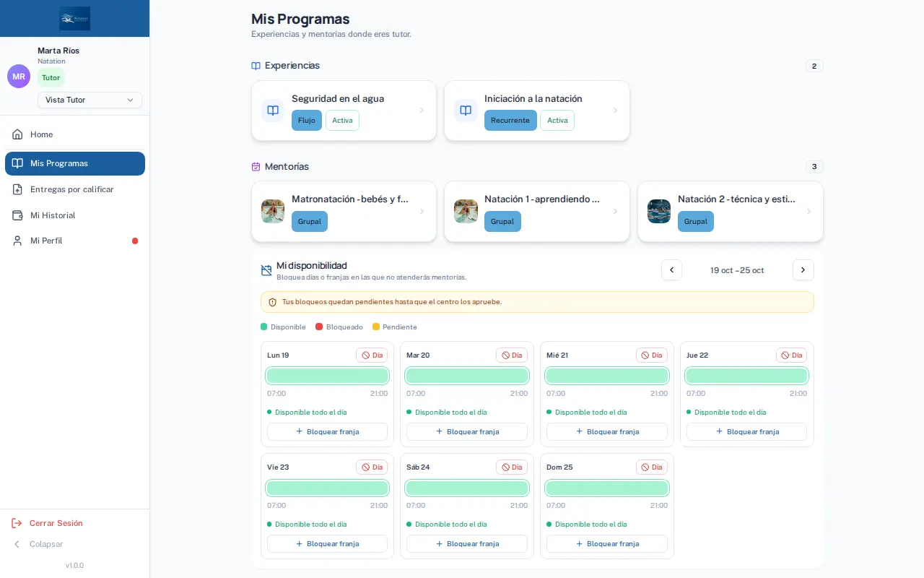Go to previous week with left arrow
This screenshot has width=924, height=578.
[x=671, y=270]
